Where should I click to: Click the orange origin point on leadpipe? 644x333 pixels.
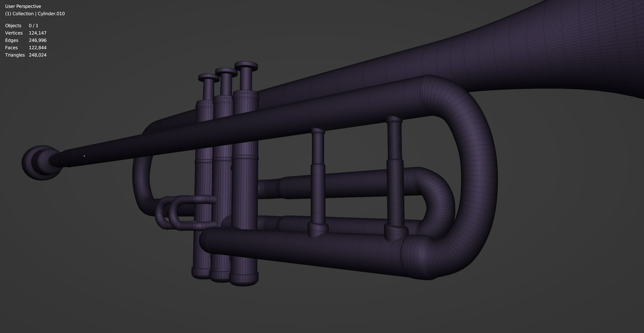(84, 156)
